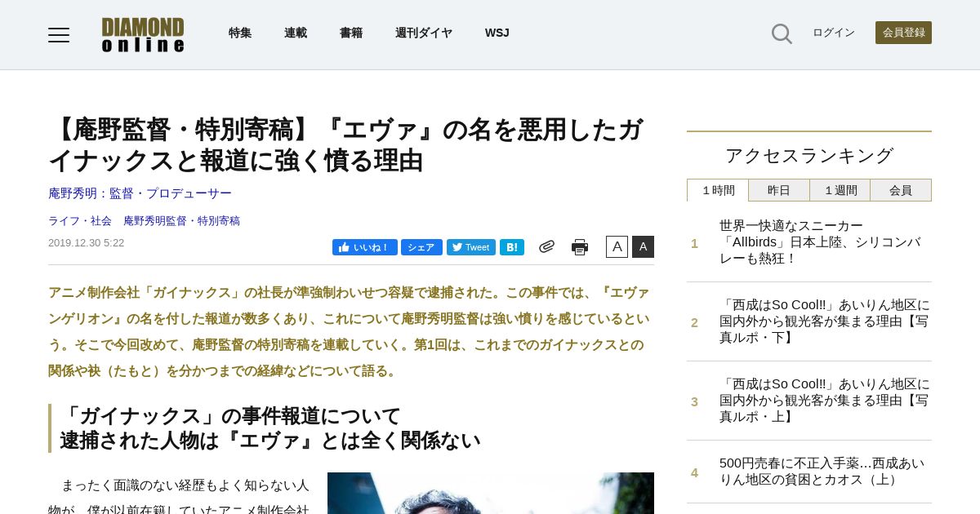980x514 pixels.
Task: Click the paperclip clip icon
Action: point(546,246)
